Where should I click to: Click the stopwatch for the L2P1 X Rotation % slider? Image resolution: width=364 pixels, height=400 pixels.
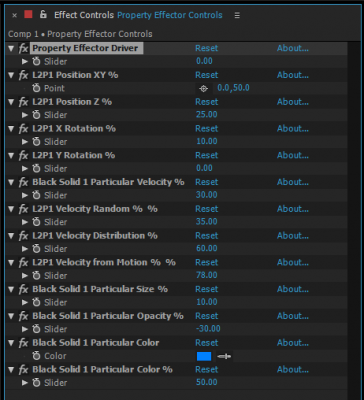(x=36, y=142)
